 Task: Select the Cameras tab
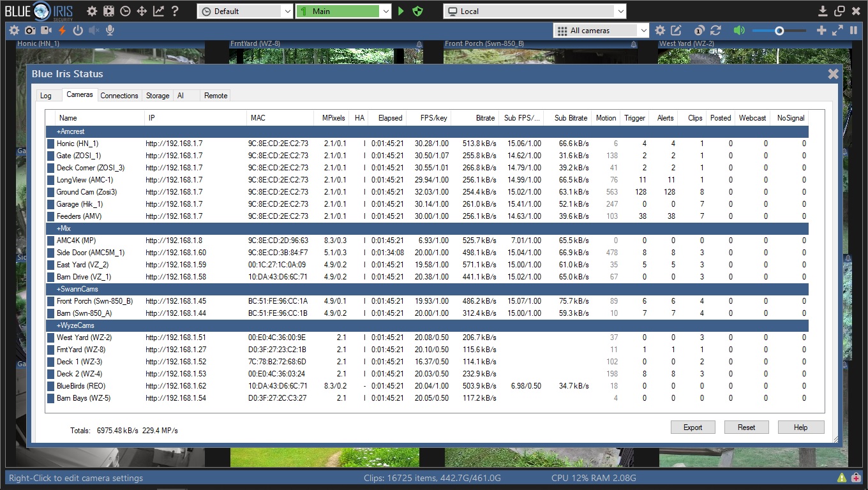pyautogui.click(x=80, y=94)
